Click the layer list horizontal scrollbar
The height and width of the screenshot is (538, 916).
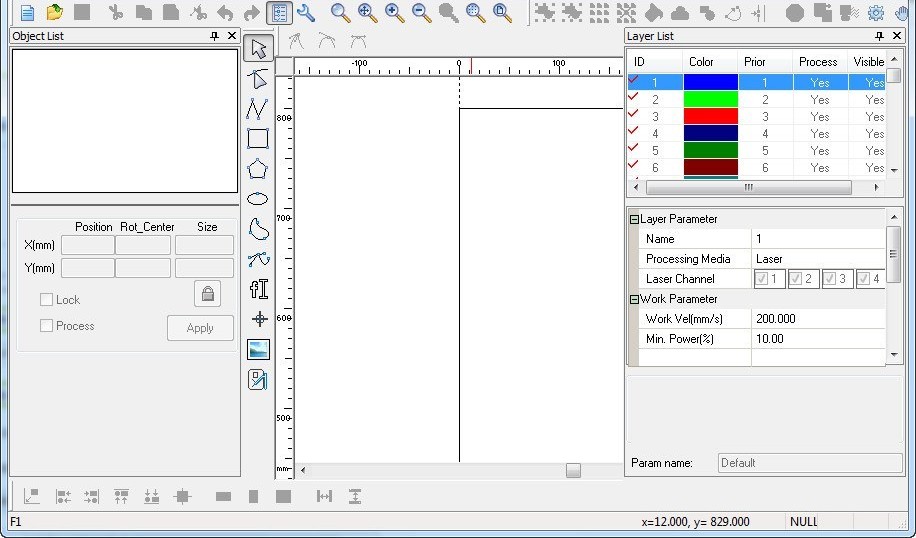pyautogui.click(x=748, y=188)
